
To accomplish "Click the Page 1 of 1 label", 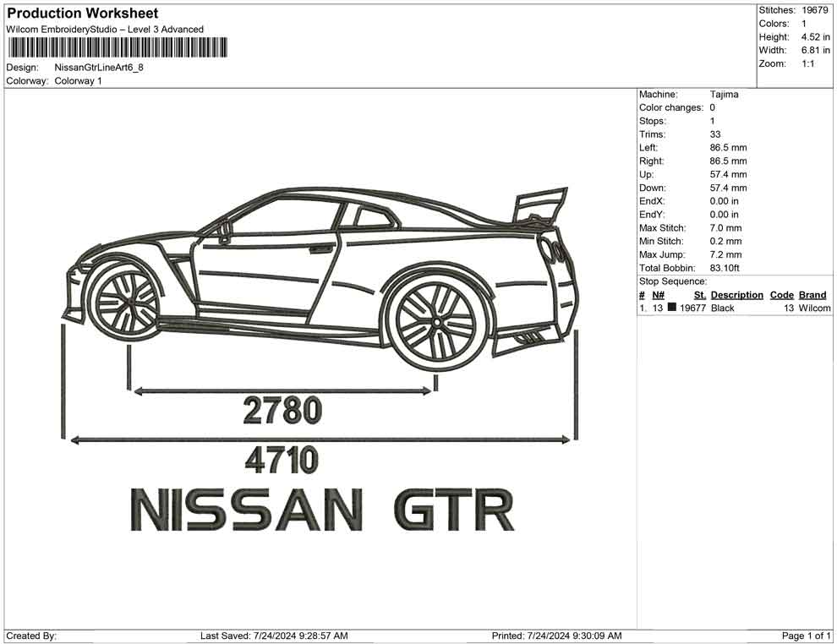I will [803, 632].
